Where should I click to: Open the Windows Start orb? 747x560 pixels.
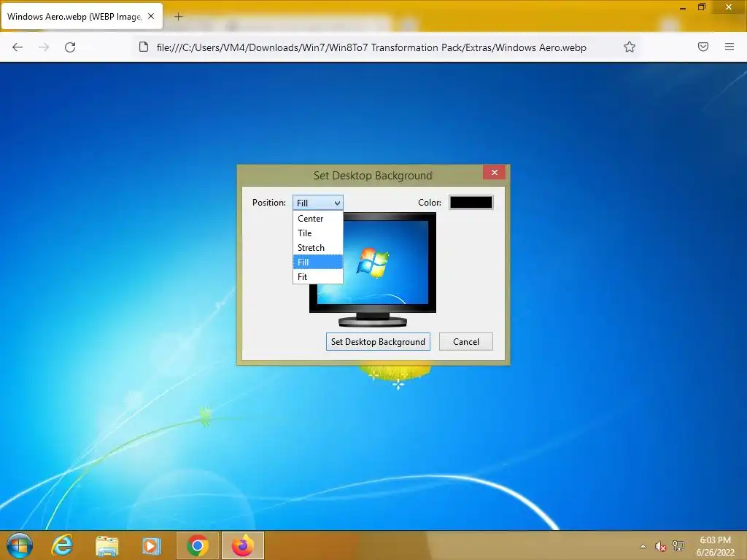pos(20,545)
